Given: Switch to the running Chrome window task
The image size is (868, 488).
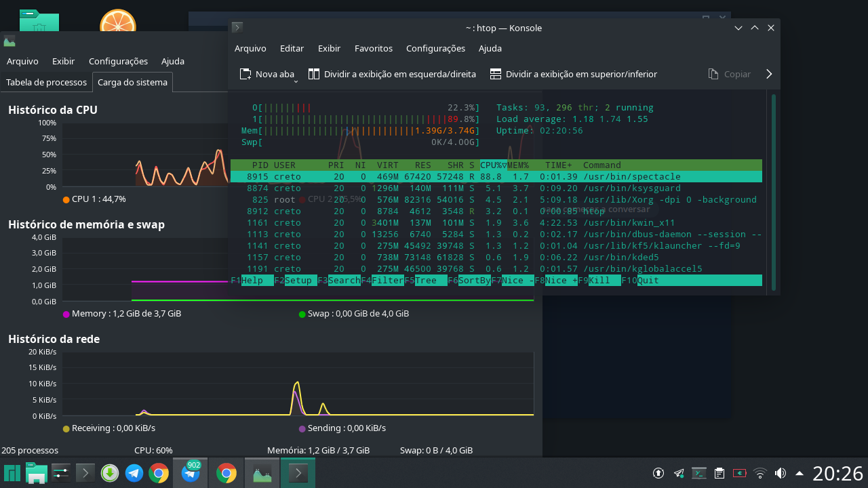Looking at the screenshot, I should 226,472.
